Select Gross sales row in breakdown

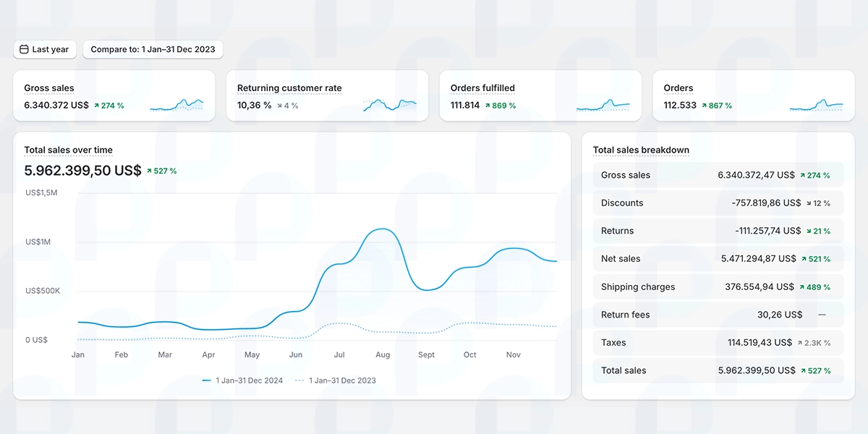718,175
